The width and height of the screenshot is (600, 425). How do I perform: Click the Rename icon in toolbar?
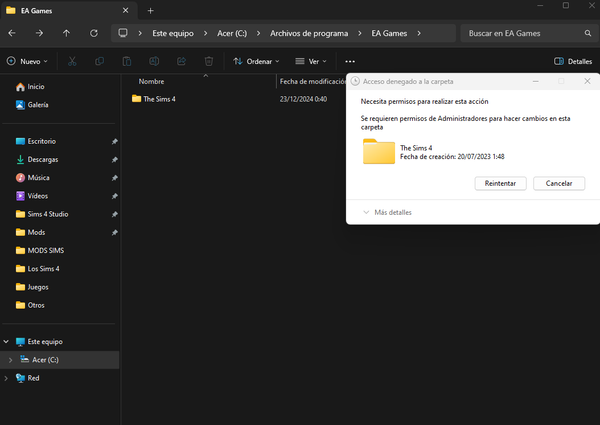(154, 61)
